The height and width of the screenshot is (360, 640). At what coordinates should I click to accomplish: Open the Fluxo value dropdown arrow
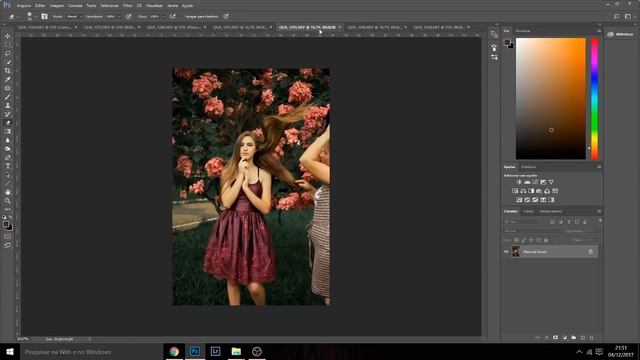163,17
